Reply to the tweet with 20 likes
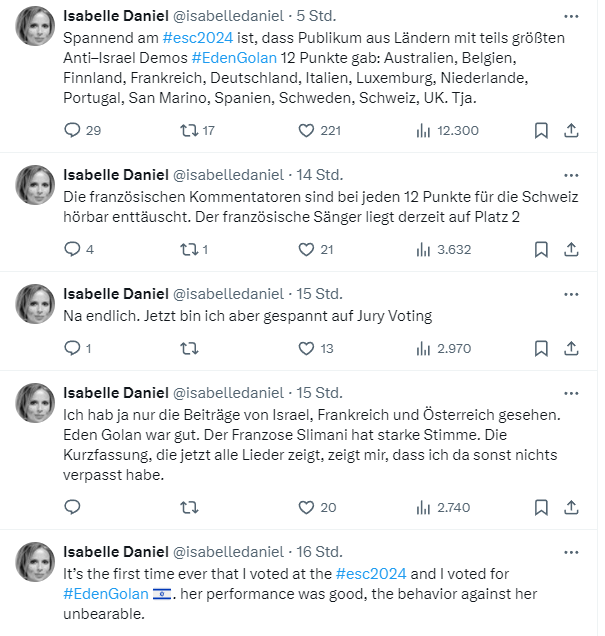 click(x=73, y=507)
